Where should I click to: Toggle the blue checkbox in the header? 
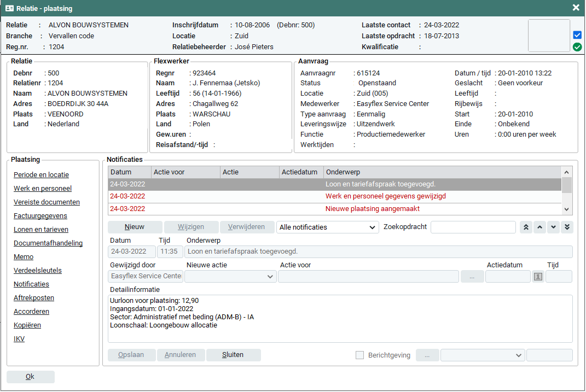click(x=577, y=35)
